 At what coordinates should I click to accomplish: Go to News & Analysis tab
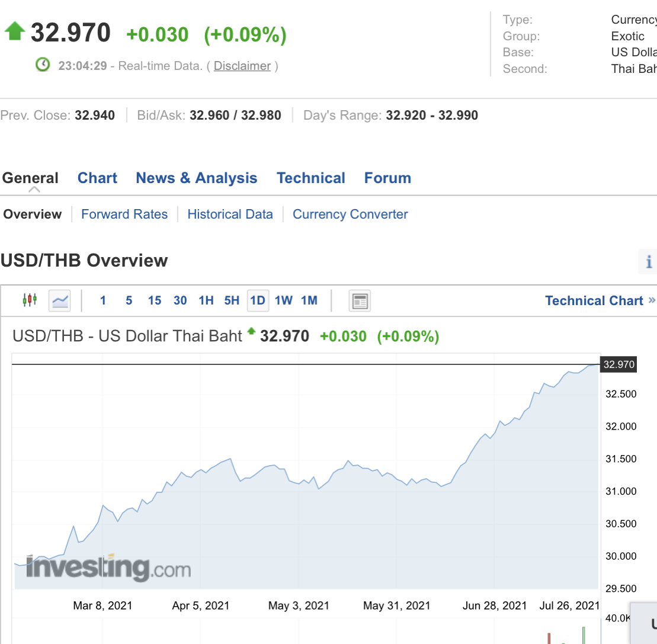[197, 178]
